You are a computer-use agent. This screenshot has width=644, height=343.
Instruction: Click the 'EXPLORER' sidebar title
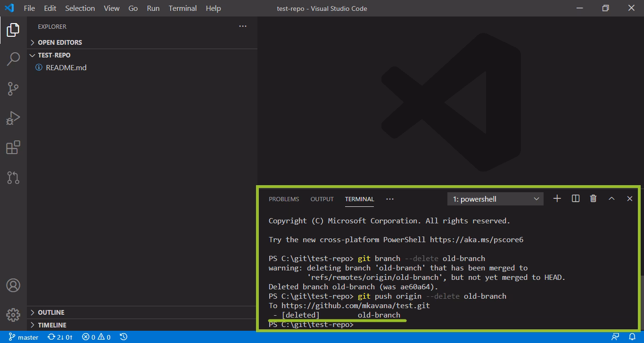coord(52,27)
